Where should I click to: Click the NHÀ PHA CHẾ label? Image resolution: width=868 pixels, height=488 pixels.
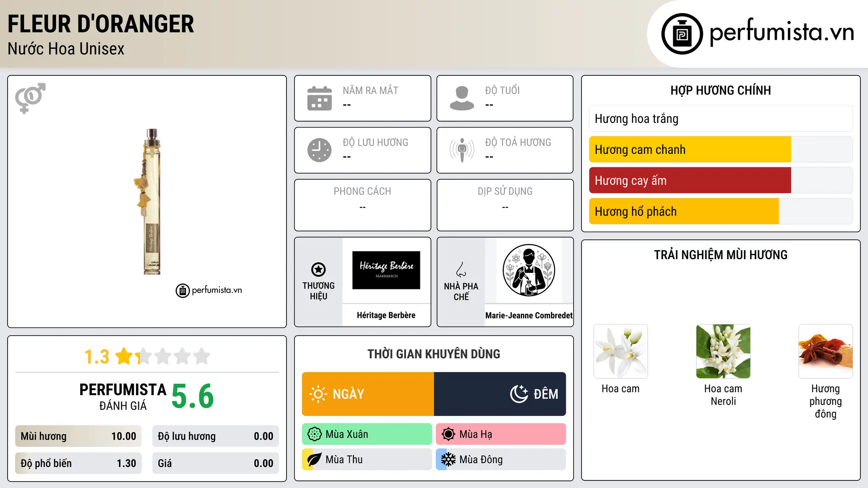(461, 291)
